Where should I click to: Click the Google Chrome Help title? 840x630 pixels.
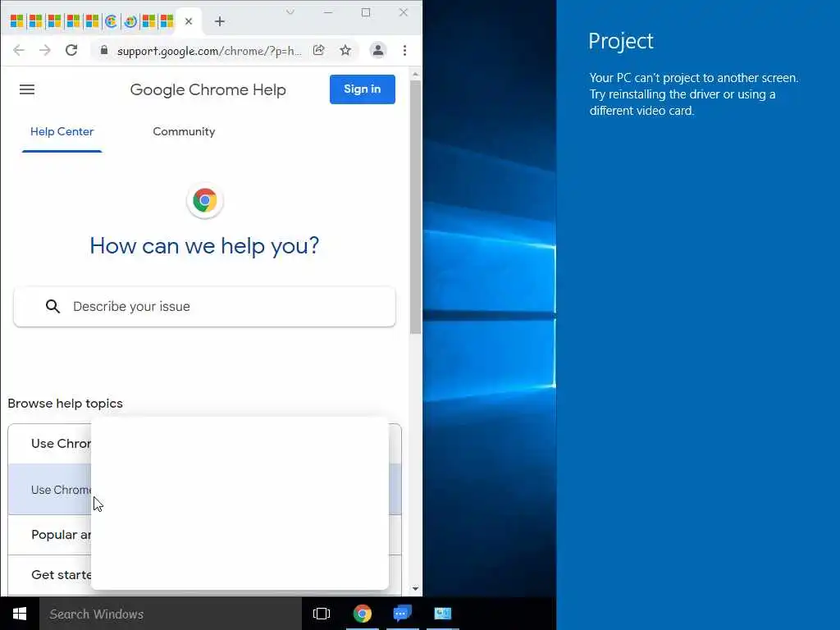point(208,89)
